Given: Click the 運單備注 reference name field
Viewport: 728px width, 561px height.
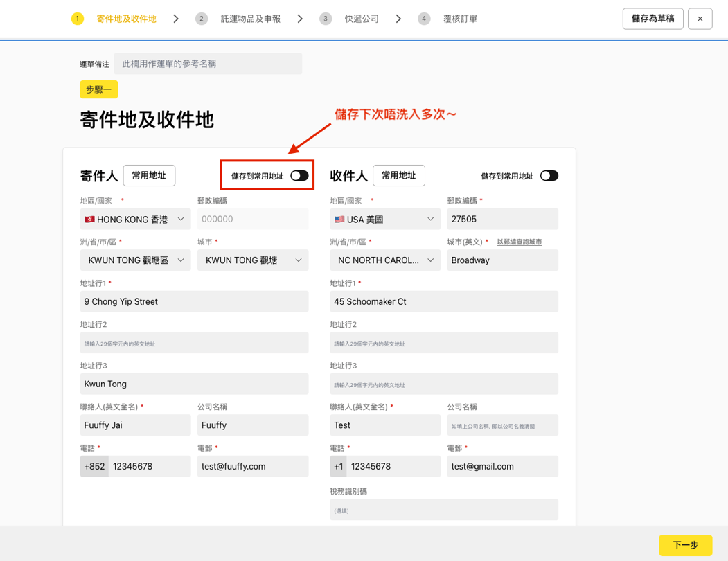Looking at the screenshot, I should 208,64.
